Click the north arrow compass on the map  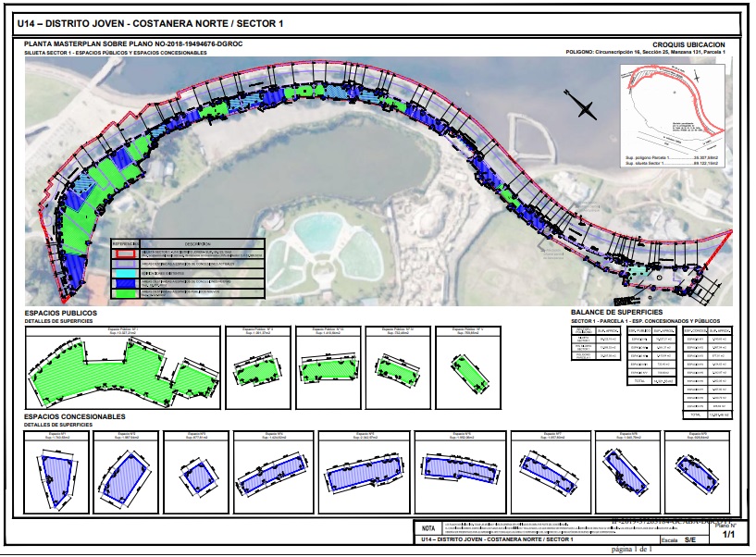(581, 105)
